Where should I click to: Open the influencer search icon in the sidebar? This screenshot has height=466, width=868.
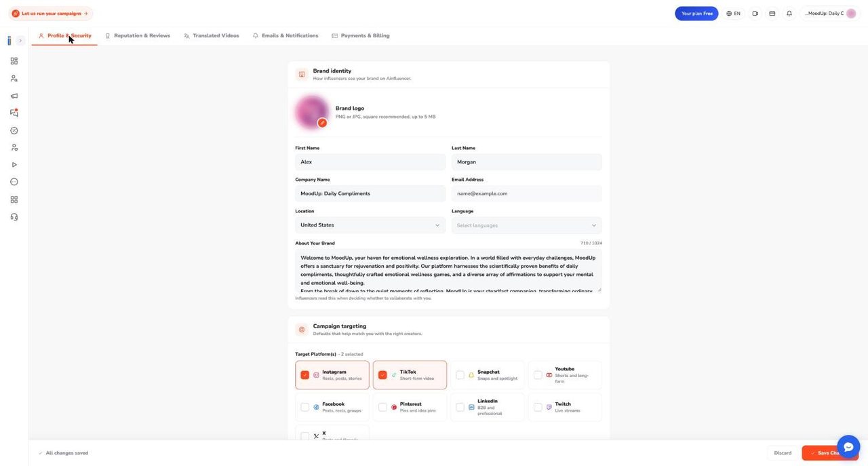click(14, 78)
